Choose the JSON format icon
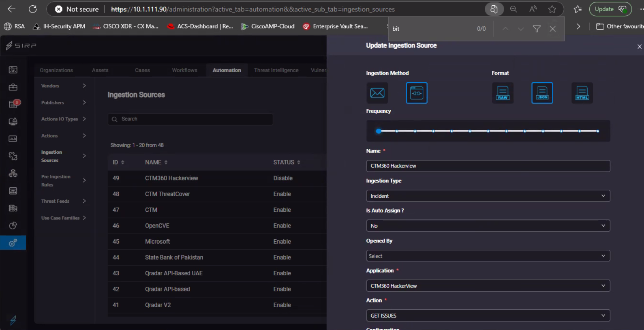644x330 pixels. [x=542, y=93]
